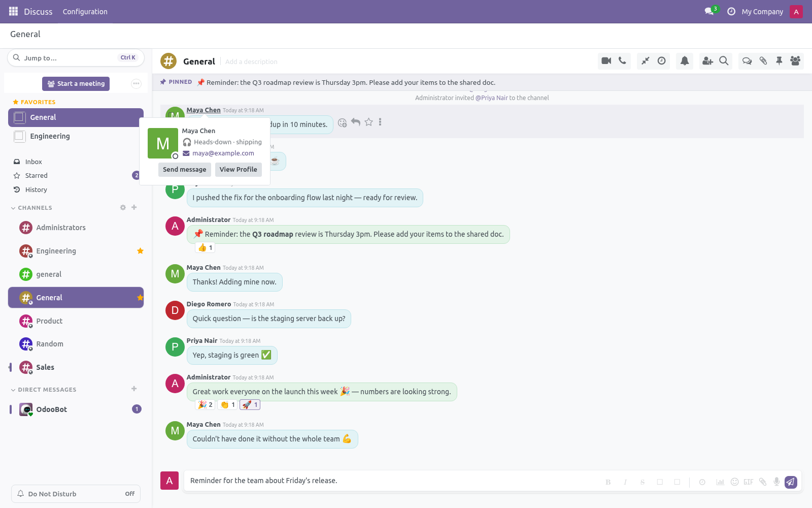
Task: Toggle the clapping hands reaction
Action: (228, 405)
